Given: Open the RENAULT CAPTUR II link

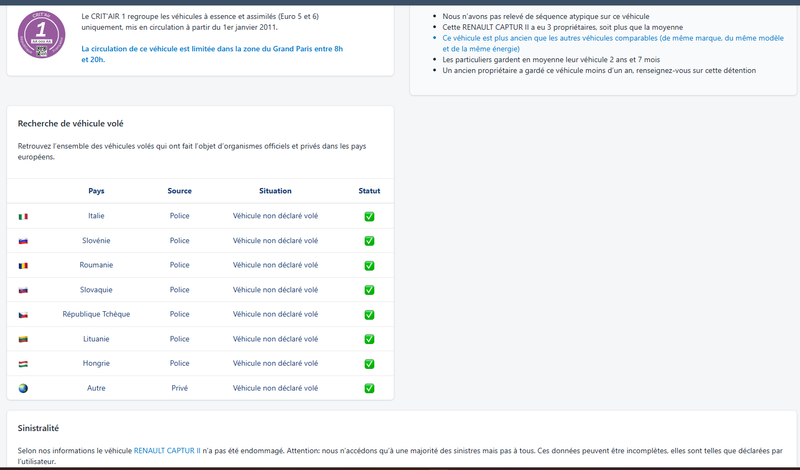Looking at the screenshot, I should pyautogui.click(x=167, y=451).
